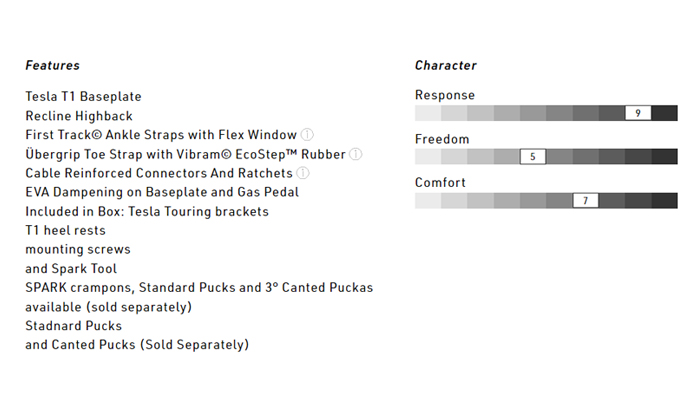The image size is (700, 420).
Task: Click First Track Ankle Straps feature text
Action: (161, 135)
